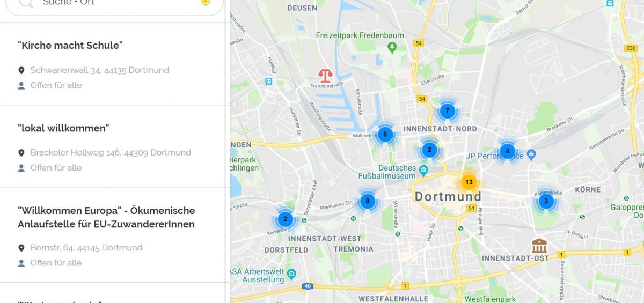Click the Schwanenwall 34 address line
The width and height of the screenshot is (644, 303).
pyautogui.click(x=100, y=70)
